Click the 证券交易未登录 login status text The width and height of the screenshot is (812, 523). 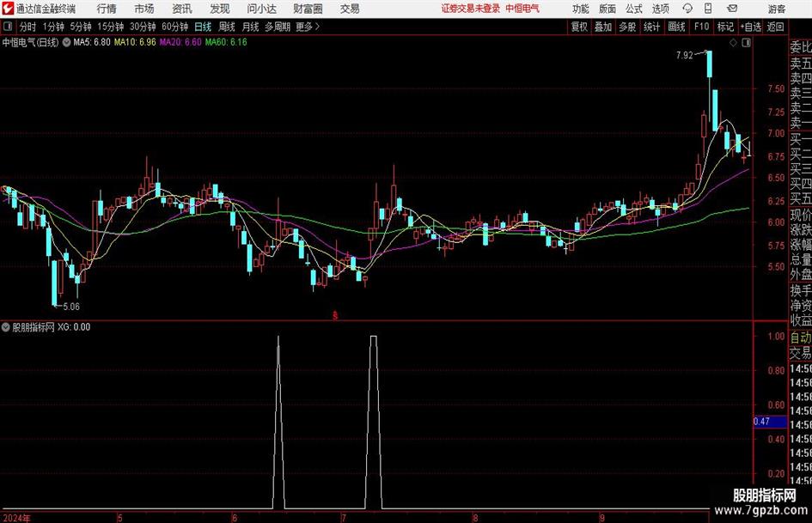[471, 9]
